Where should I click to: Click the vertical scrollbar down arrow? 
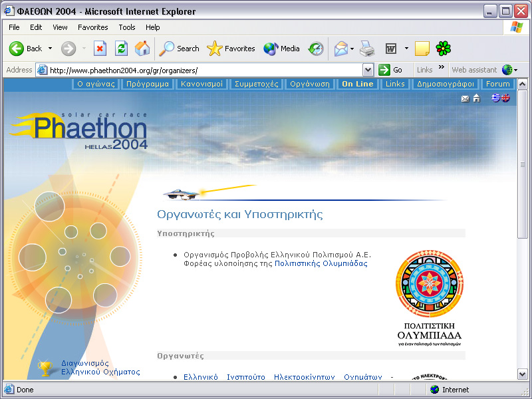click(x=523, y=374)
